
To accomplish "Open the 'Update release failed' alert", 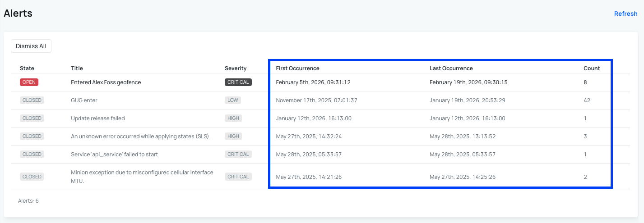I will tap(97, 118).
